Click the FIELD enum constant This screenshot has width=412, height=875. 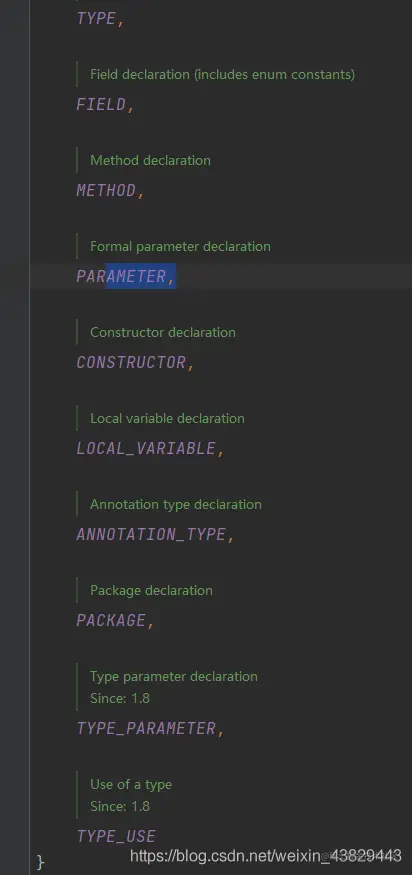[101, 104]
